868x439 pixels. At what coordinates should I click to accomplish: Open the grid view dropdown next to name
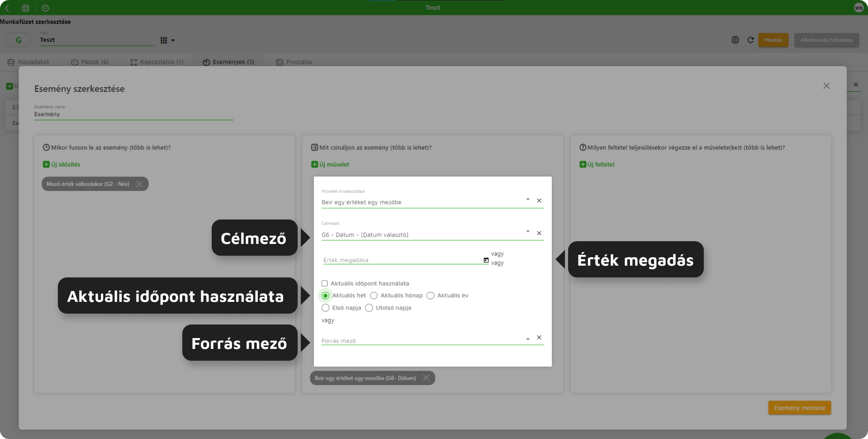point(167,40)
